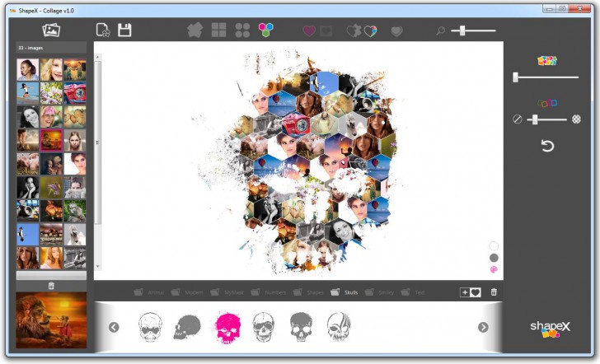Create a new collage document
Image resolution: width=600 pixels, height=364 pixels.
[103, 30]
